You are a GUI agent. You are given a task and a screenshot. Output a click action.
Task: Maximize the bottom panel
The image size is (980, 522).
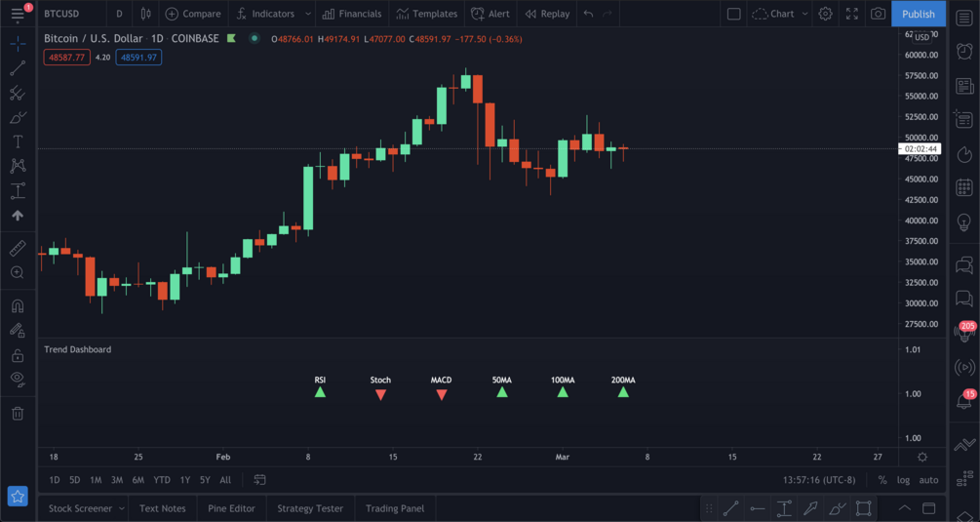pos(928,508)
